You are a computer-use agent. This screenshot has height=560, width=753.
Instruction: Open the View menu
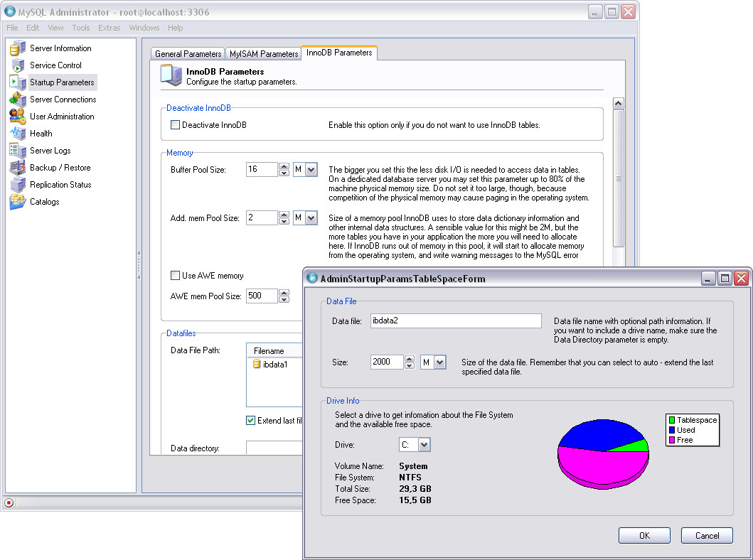55,28
